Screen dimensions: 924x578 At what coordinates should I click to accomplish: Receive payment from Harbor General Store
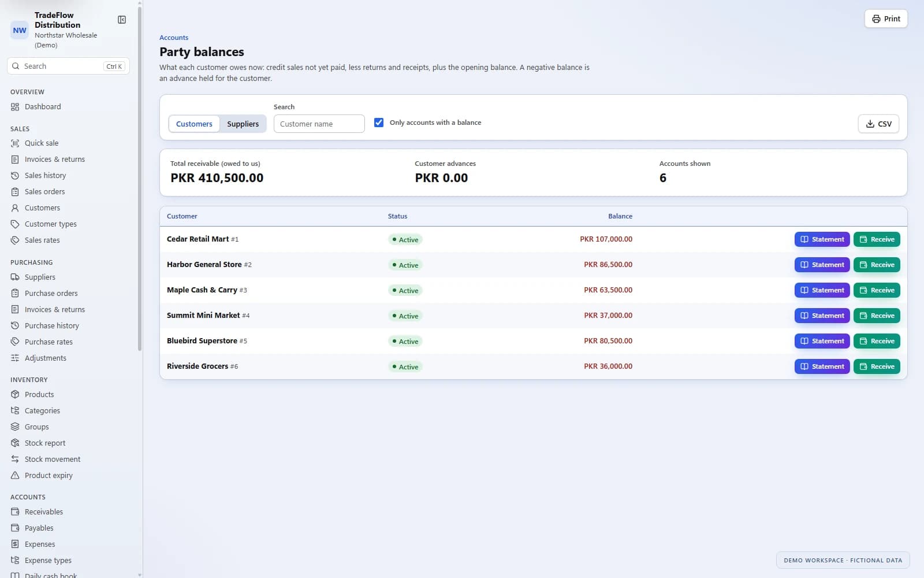pyautogui.click(x=877, y=265)
